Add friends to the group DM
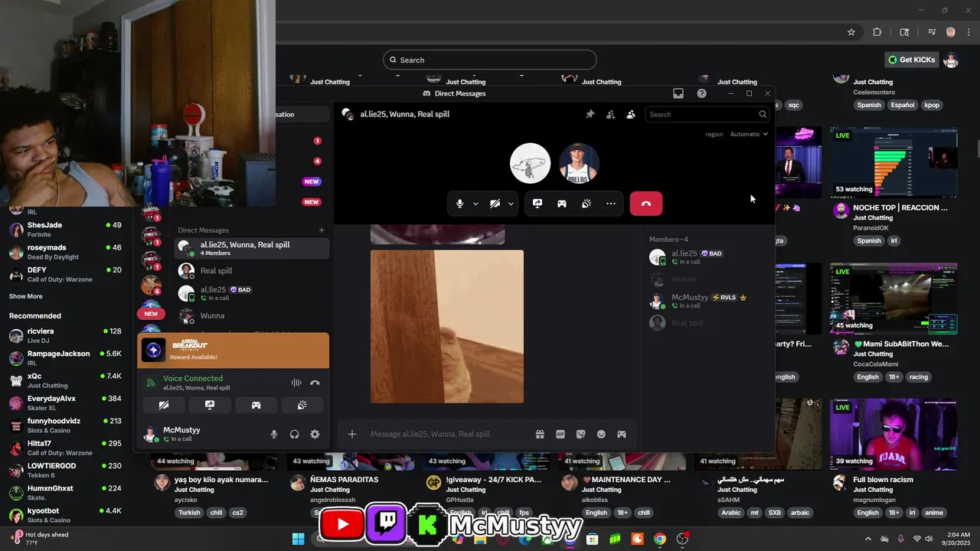980x551 pixels. tap(610, 114)
